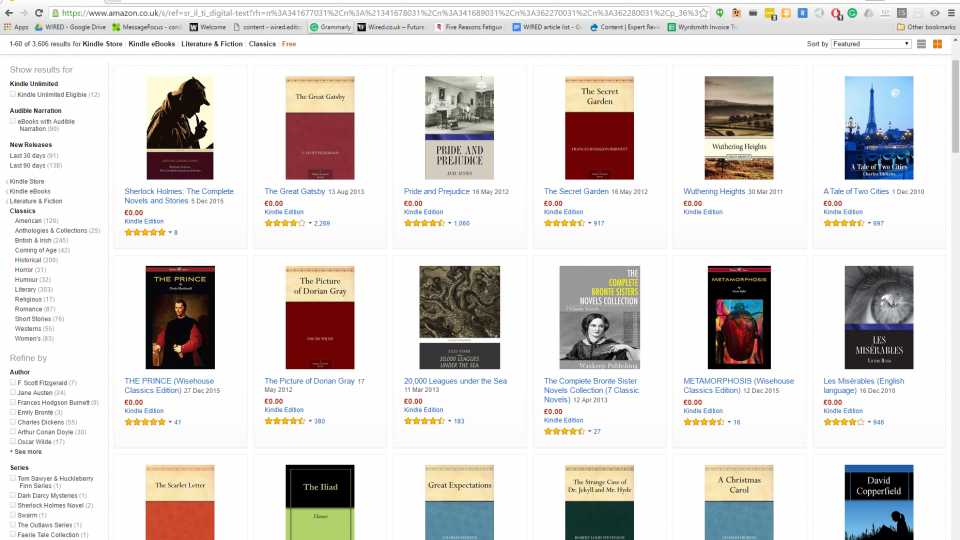This screenshot has height=540, width=960.
Task: Check Jane Austen author filter
Action: click(13, 392)
